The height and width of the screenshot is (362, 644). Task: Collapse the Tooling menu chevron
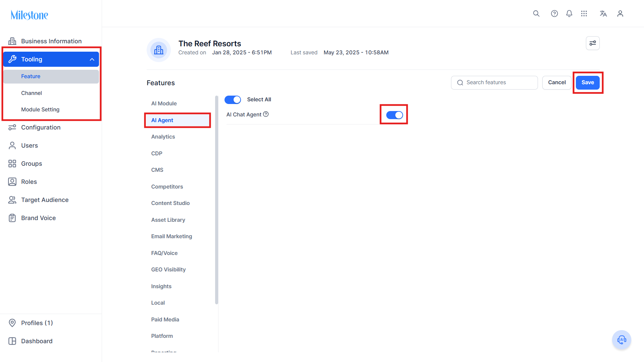point(92,59)
